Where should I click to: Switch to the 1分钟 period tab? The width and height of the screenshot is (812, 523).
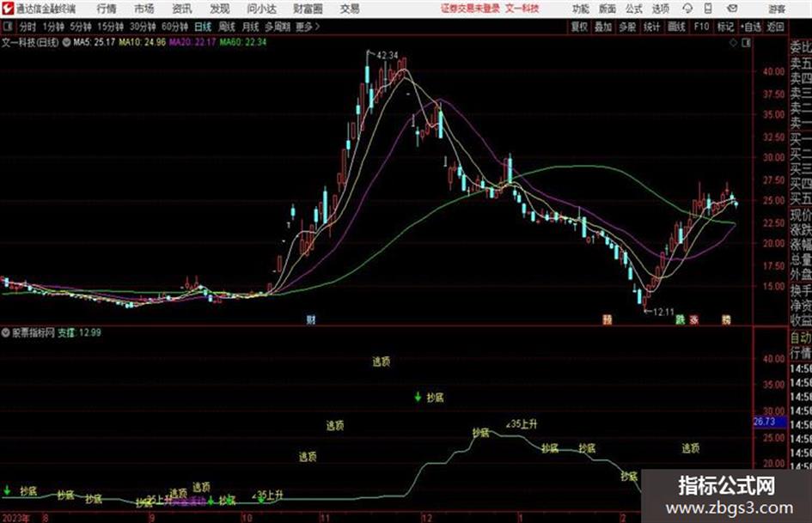click(x=53, y=27)
